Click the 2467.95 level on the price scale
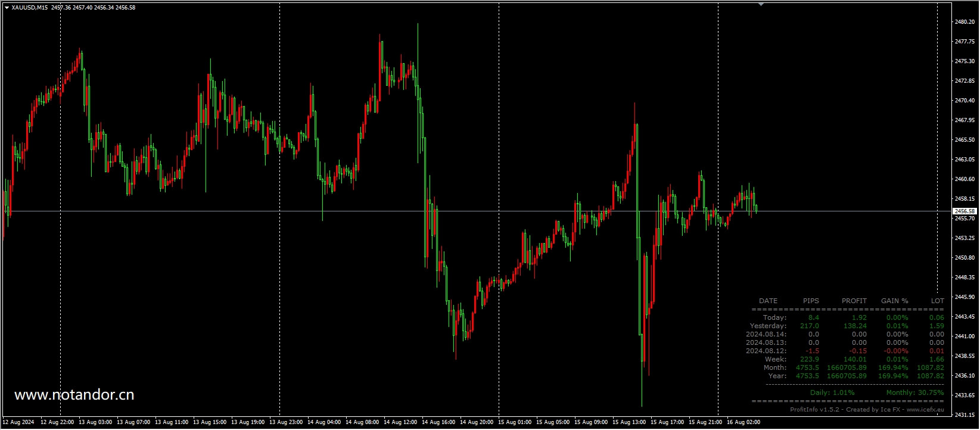 click(x=965, y=120)
